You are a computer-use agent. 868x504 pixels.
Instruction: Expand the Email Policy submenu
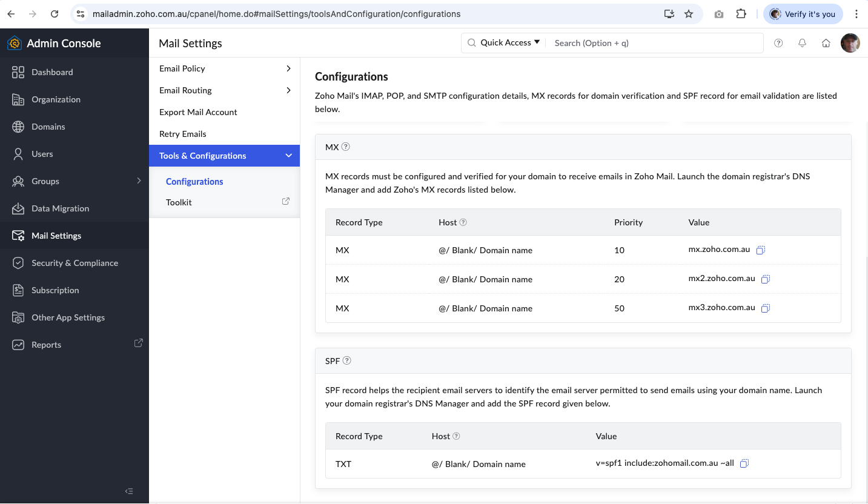pyautogui.click(x=288, y=68)
